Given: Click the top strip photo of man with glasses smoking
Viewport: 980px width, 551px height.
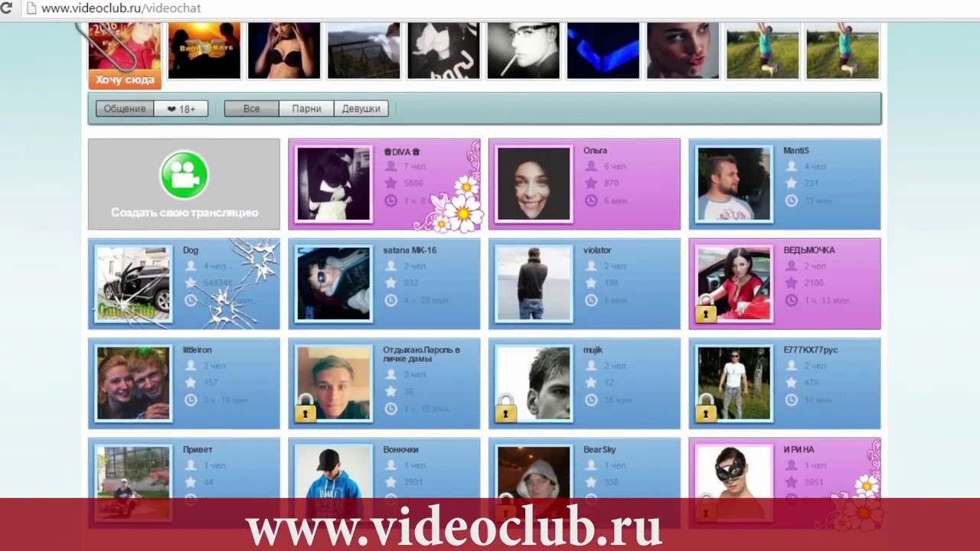Looking at the screenshot, I should (524, 51).
